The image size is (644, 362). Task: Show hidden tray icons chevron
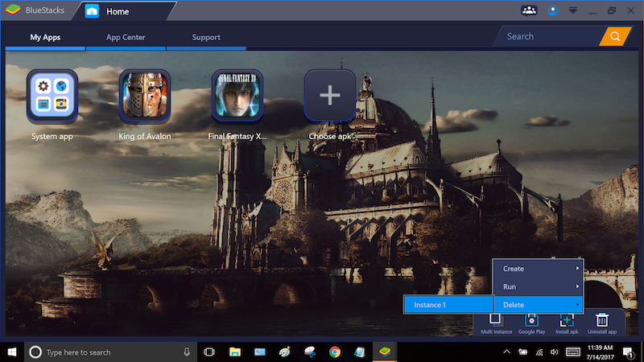coord(507,352)
